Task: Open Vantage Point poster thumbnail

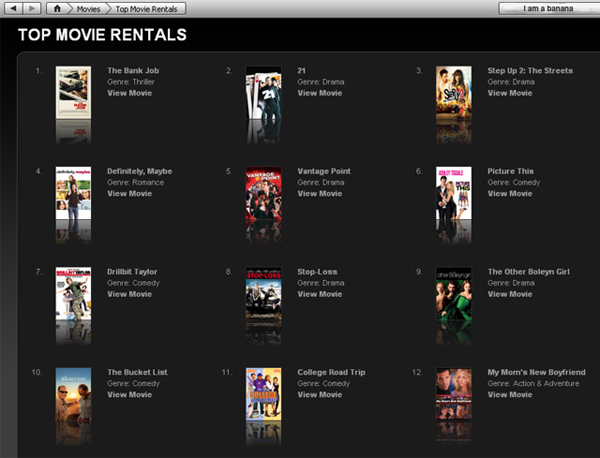Action: pyautogui.click(x=264, y=193)
